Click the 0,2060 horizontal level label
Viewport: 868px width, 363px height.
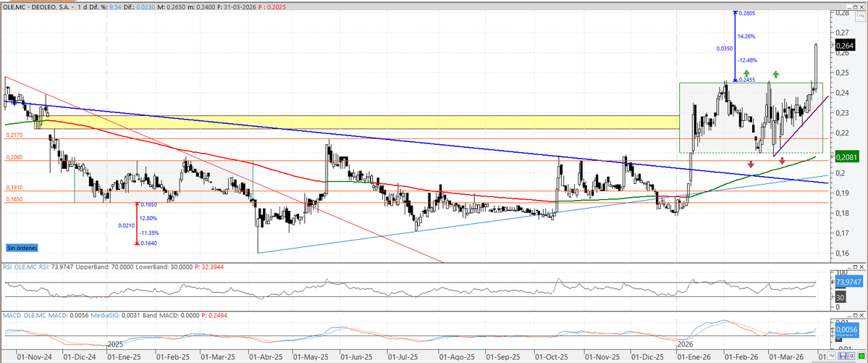tap(13, 158)
